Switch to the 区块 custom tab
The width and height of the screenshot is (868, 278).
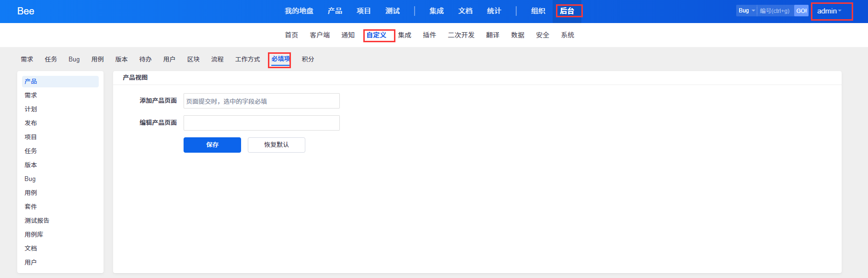[193, 59]
